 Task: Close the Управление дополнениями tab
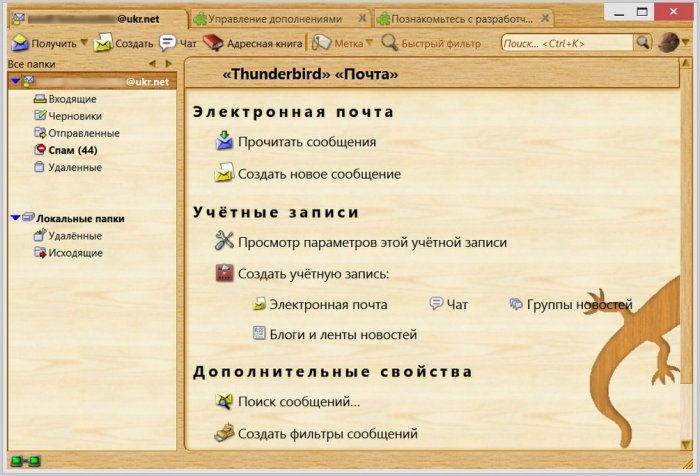pyautogui.click(x=362, y=18)
